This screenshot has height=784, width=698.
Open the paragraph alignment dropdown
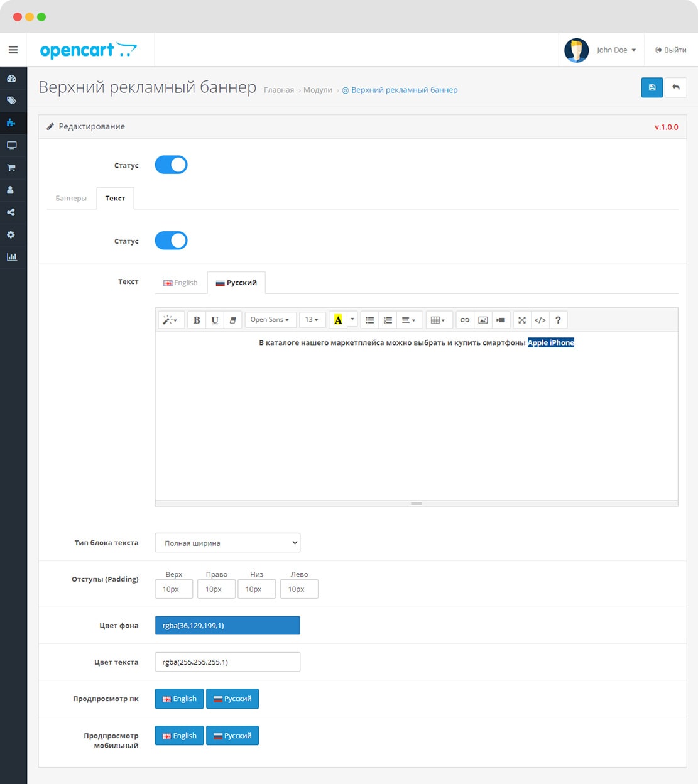pyautogui.click(x=408, y=320)
